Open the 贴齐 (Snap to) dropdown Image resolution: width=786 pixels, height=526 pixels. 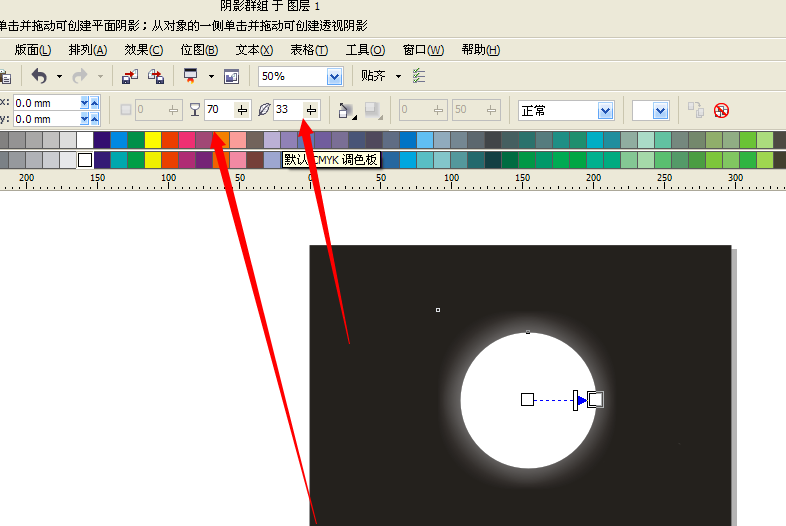[398, 76]
